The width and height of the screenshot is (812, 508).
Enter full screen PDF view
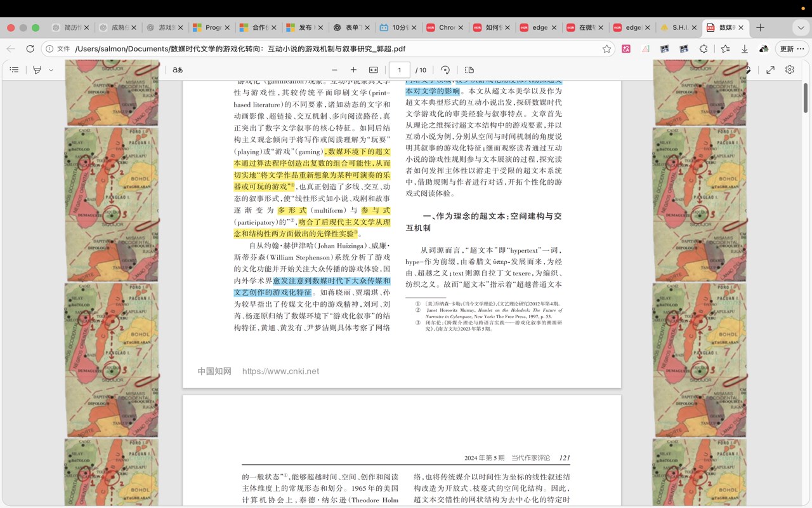[770, 70]
